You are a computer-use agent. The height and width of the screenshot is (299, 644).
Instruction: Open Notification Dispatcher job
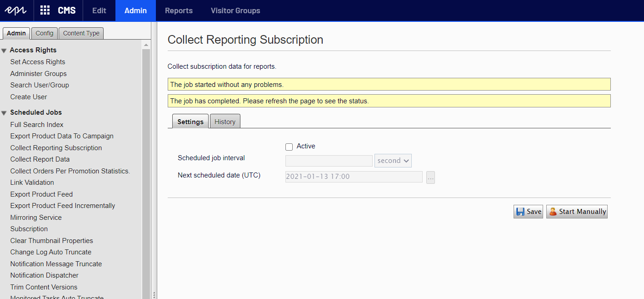45,275
